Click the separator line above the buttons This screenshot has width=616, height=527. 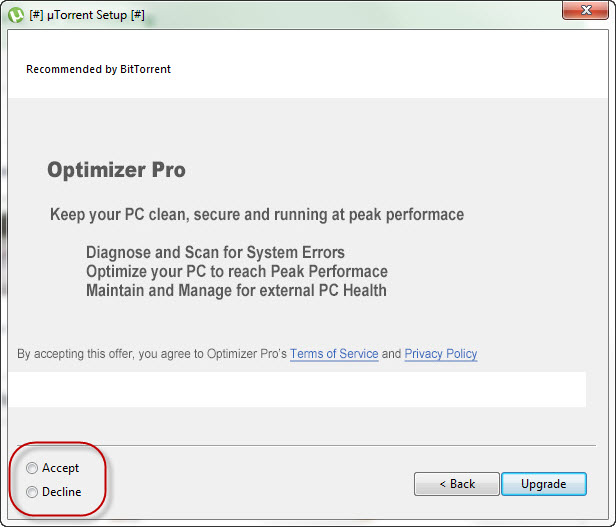(306, 446)
